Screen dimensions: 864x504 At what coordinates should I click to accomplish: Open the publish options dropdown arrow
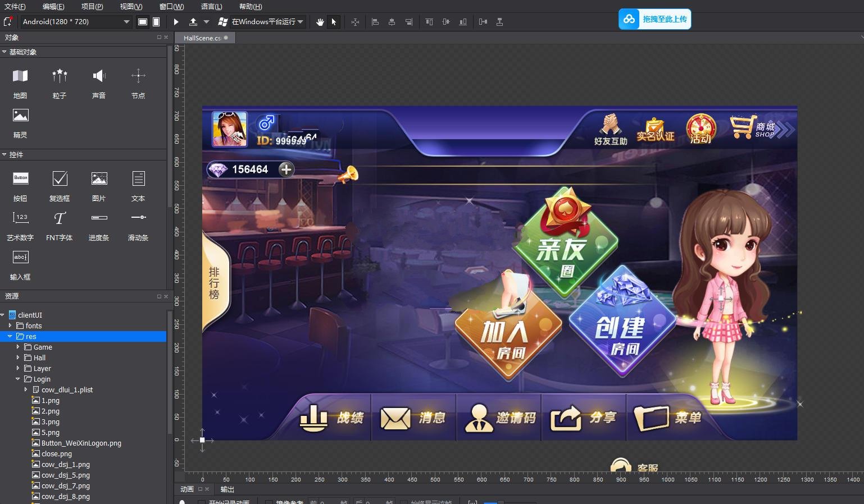(206, 22)
